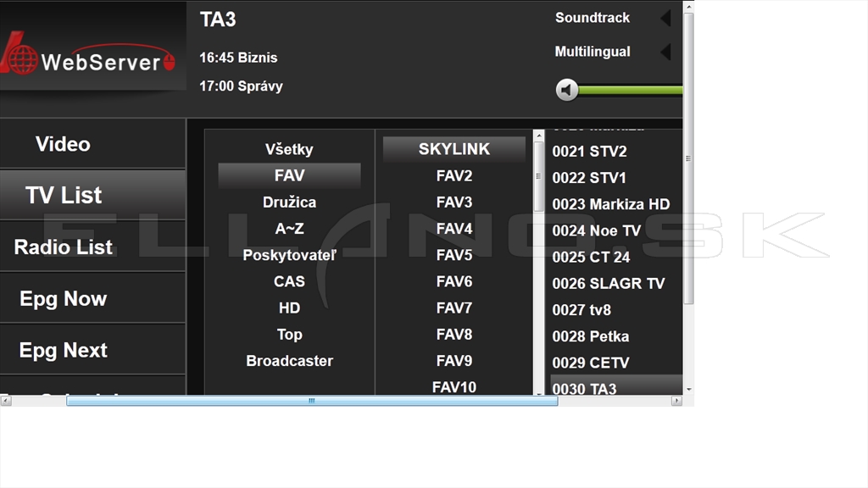Choose the FAV8 group
The width and height of the screenshot is (868, 488).
point(454,334)
